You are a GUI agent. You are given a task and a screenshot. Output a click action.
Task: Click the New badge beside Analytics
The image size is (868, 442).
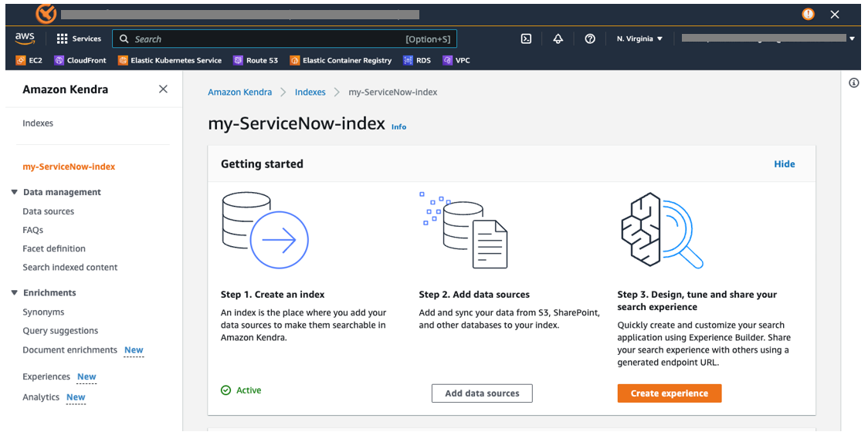76,397
